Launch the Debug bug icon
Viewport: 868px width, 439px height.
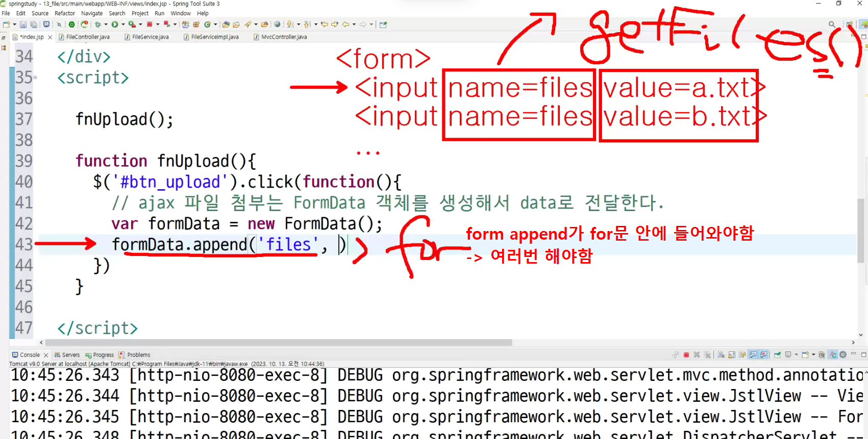point(97,24)
